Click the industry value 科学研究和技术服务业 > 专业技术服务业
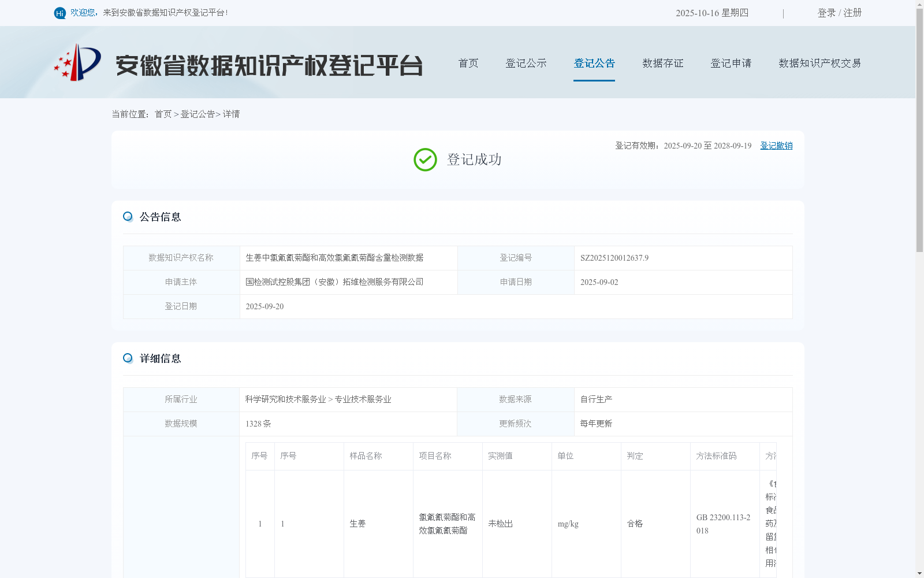924x578 pixels. point(318,399)
